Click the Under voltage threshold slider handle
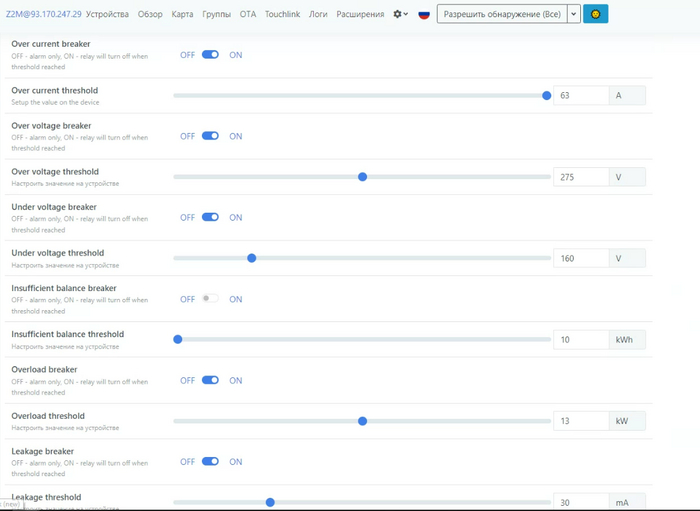700x511 pixels. click(x=252, y=258)
